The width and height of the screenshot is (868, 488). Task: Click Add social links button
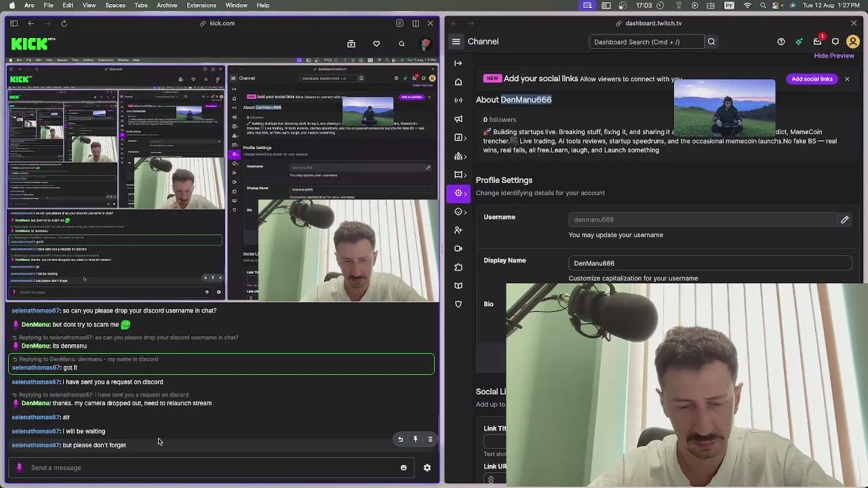coord(812,79)
